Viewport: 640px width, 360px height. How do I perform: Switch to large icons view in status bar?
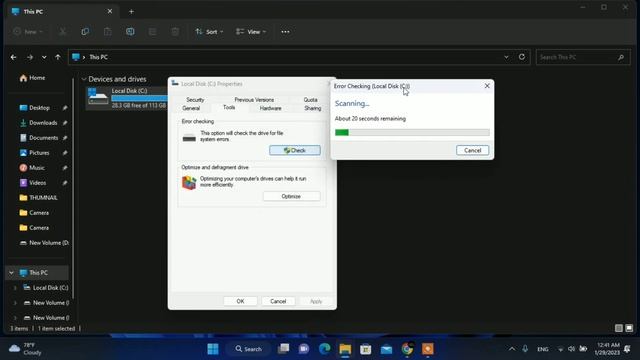[x=629, y=328]
